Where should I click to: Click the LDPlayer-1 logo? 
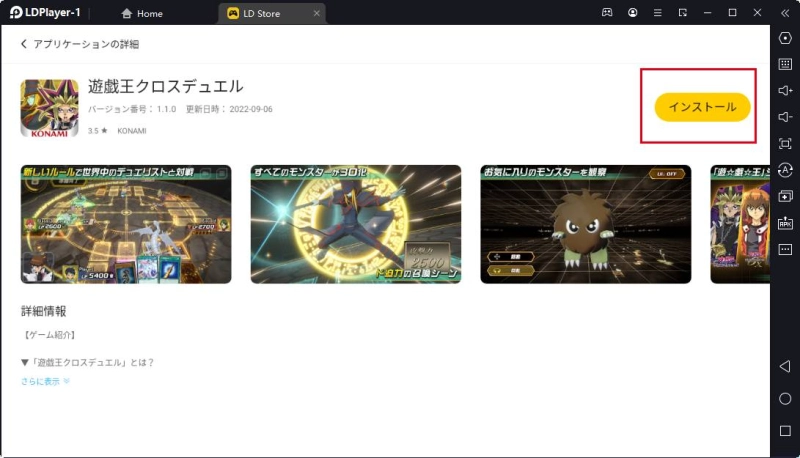click(x=45, y=13)
